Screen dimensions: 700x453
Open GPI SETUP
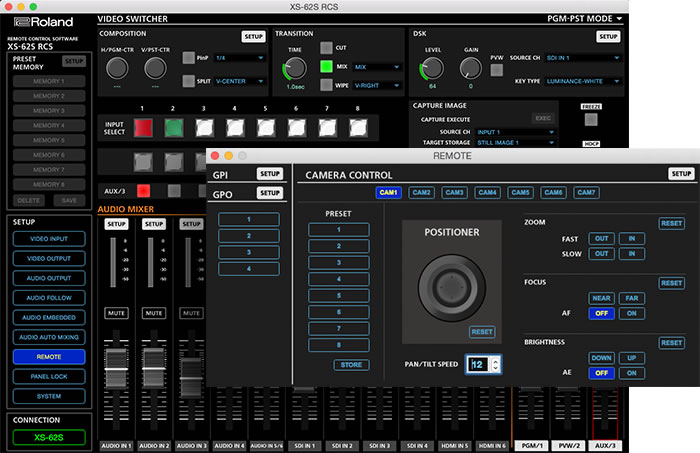click(270, 174)
